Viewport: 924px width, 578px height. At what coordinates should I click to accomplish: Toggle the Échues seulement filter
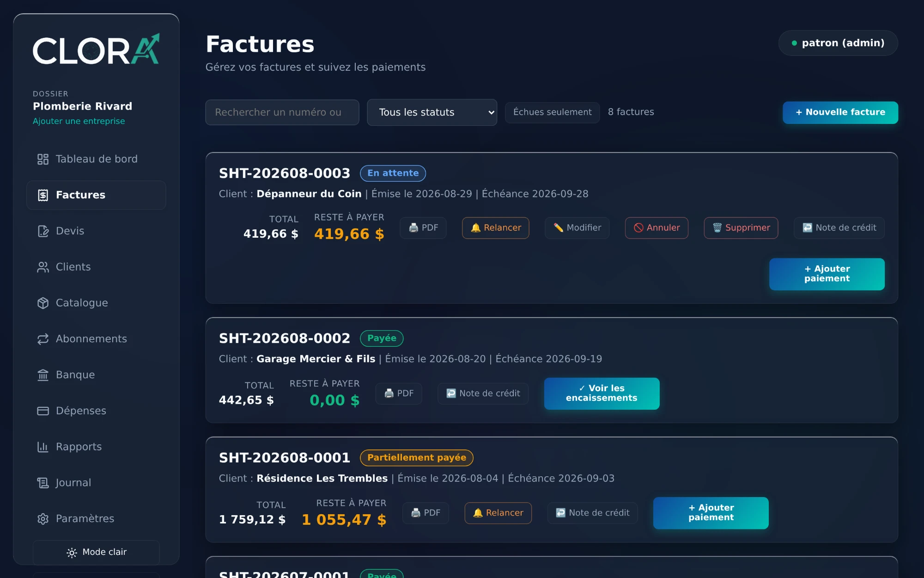click(552, 112)
